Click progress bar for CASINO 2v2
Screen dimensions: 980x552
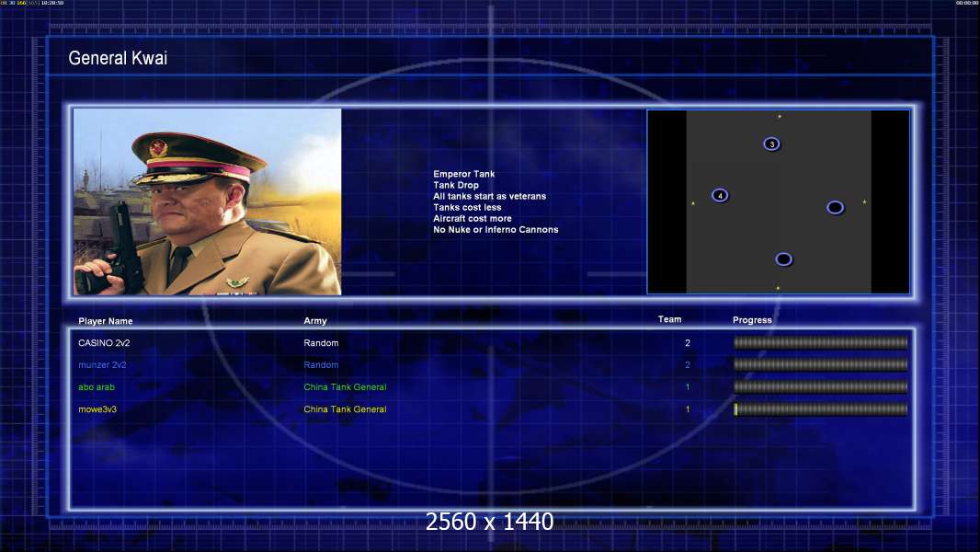821,342
